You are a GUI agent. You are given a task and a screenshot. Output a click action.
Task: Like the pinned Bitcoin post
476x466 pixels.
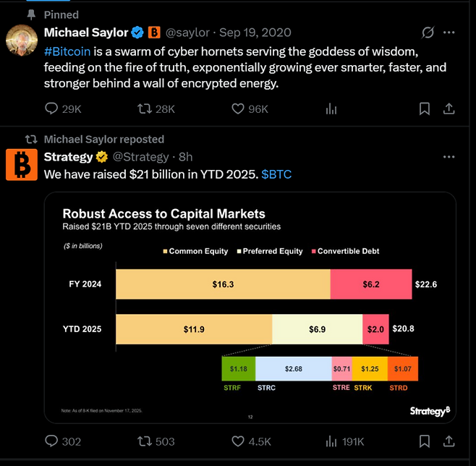238,109
